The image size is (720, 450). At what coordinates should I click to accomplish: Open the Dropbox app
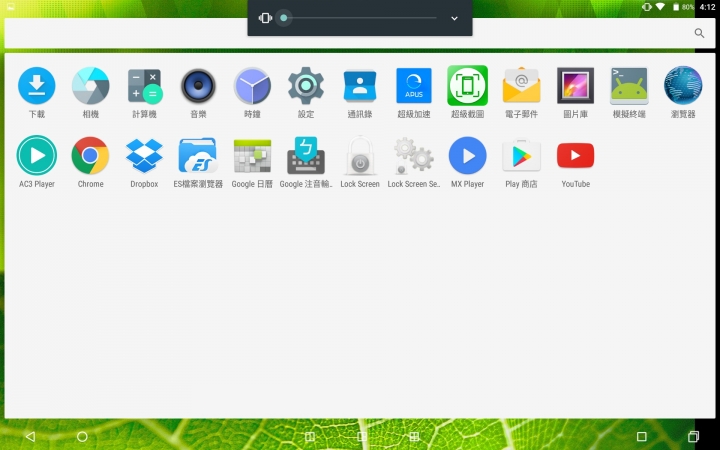[x=144, y=155]
